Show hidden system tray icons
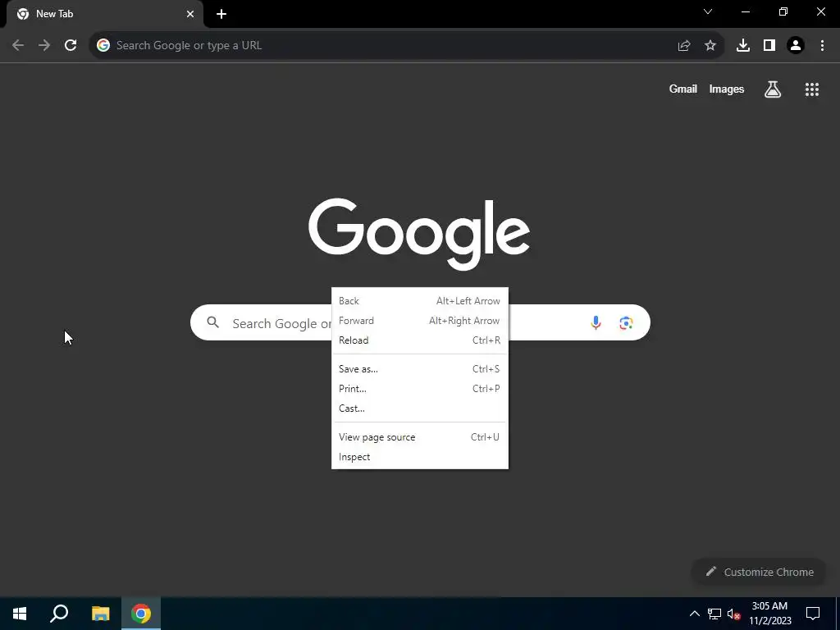Screen dimensions: 840x630 (694, 614)
